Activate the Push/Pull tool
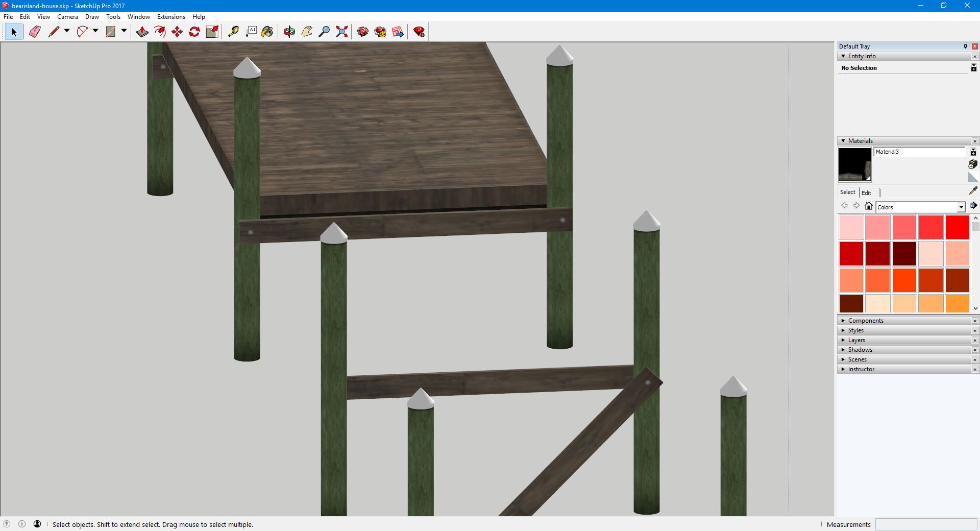This screenshot has height=531, width=980. pyautogui.click(x=142, y=32)
